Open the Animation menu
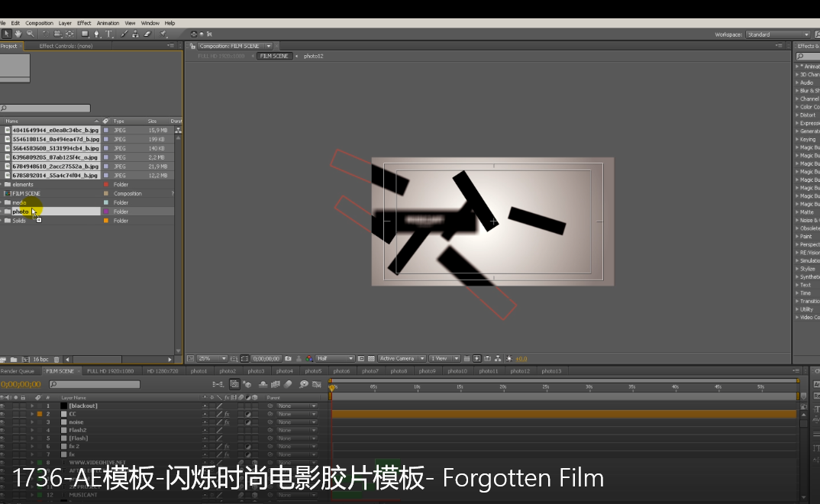Image resolution: width=820 pixels, height=504 pixels. (108, 23)
